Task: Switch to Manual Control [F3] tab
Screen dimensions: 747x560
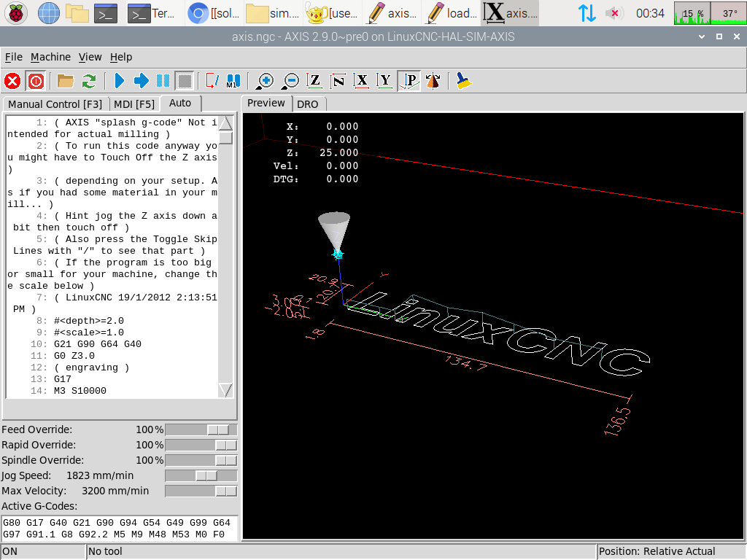Action: click(55, 104)
